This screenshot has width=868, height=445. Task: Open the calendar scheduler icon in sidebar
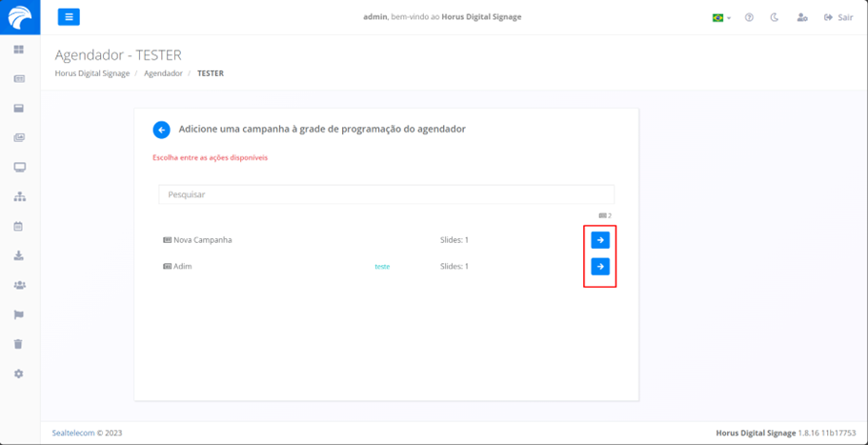[x=19, y=227]
